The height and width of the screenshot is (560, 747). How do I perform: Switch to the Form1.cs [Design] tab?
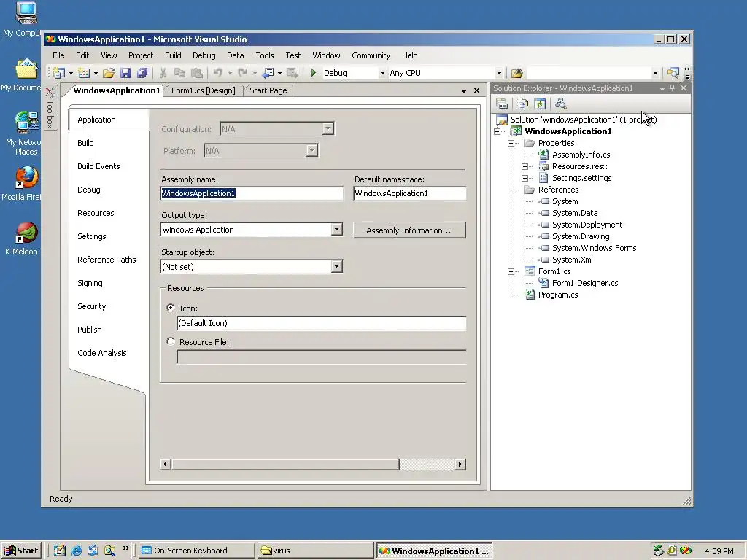pyautogui.click(x=204, y=90)
